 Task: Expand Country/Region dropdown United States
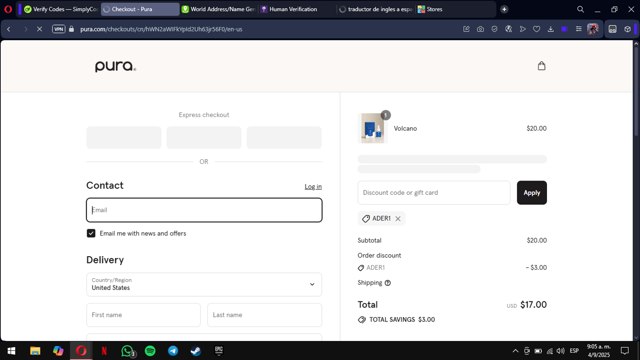point(204,284)
